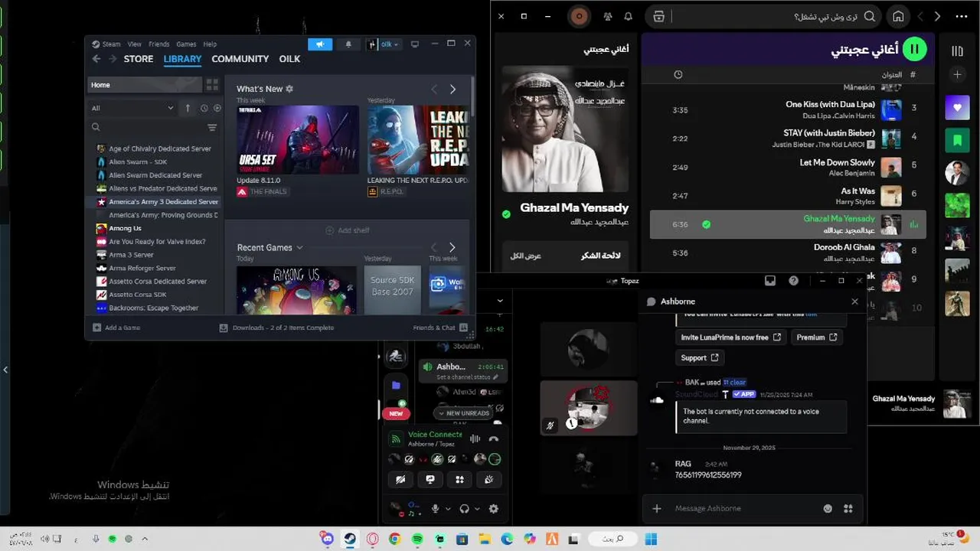This screenshot has width=980, height=551.
Task: Open View menu in Steam
Action: coord(135,44)
